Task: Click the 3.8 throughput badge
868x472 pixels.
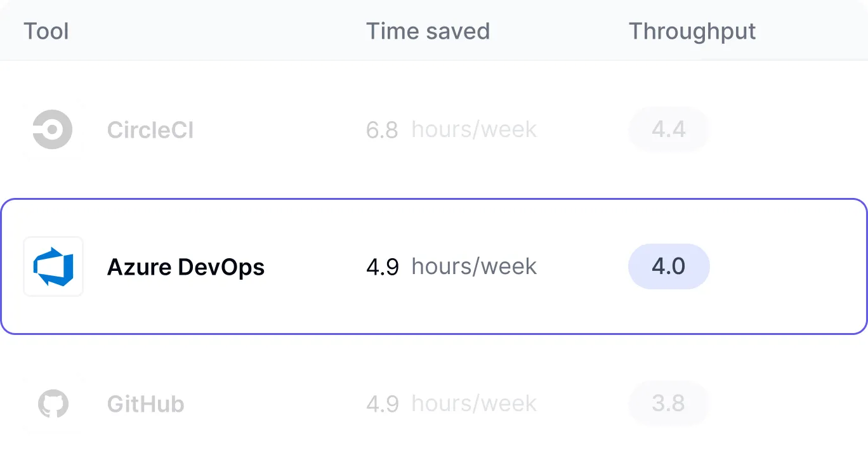Action: [x=668, y=403]
